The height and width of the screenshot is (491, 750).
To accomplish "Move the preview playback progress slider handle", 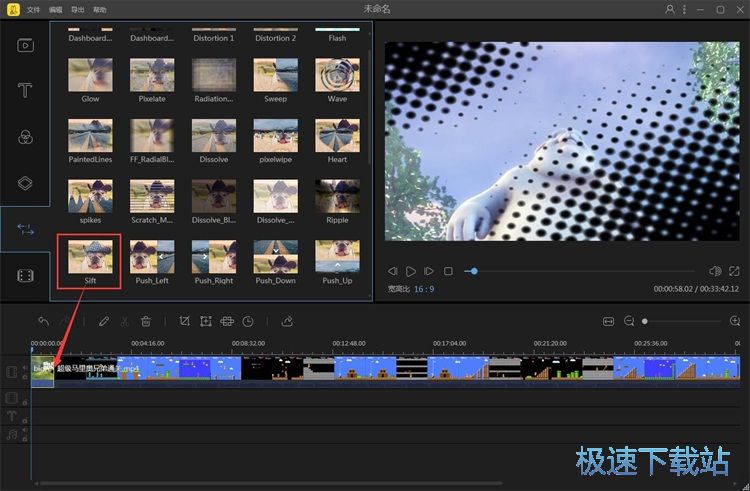I will point(474,271).
